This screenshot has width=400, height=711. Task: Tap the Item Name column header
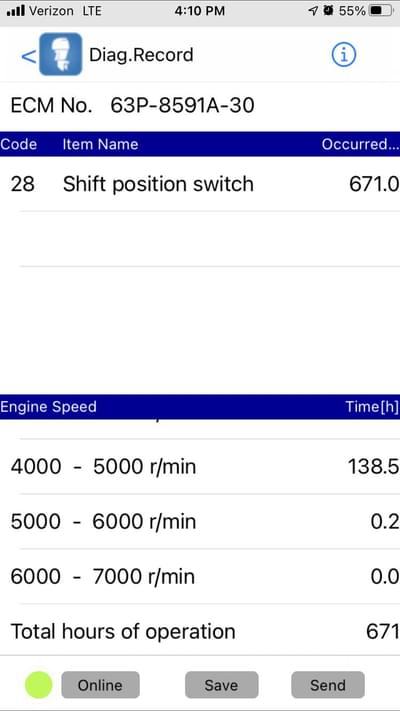100,144
